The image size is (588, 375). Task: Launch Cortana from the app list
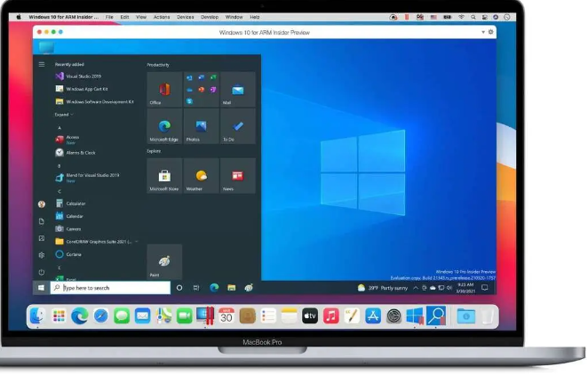tap(68, 254)
